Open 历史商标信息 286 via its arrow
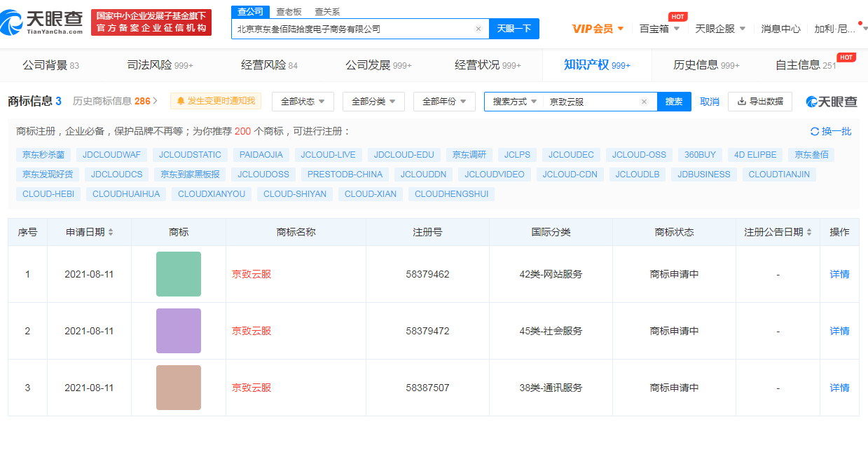This screenshot has width=868, height=457. coord(155,101)
